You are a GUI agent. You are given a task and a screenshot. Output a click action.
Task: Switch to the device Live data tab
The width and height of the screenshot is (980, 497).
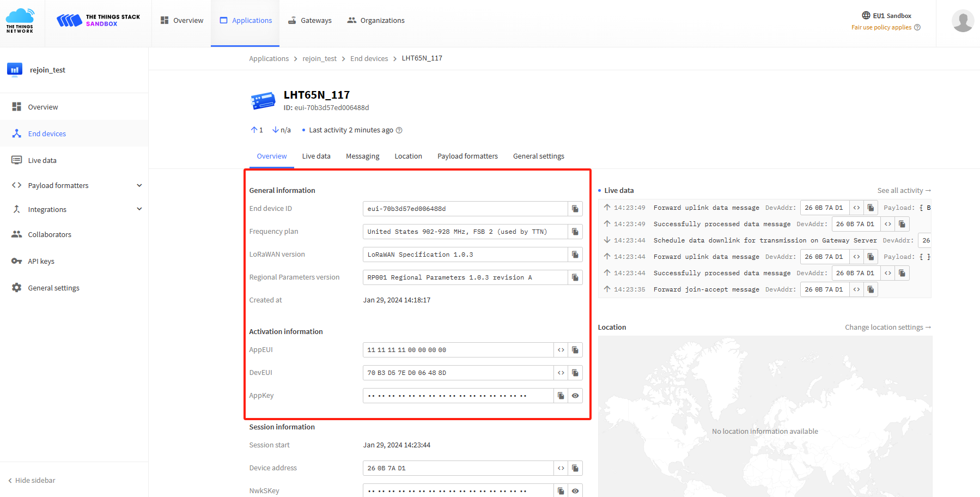[x=316, y=156]
